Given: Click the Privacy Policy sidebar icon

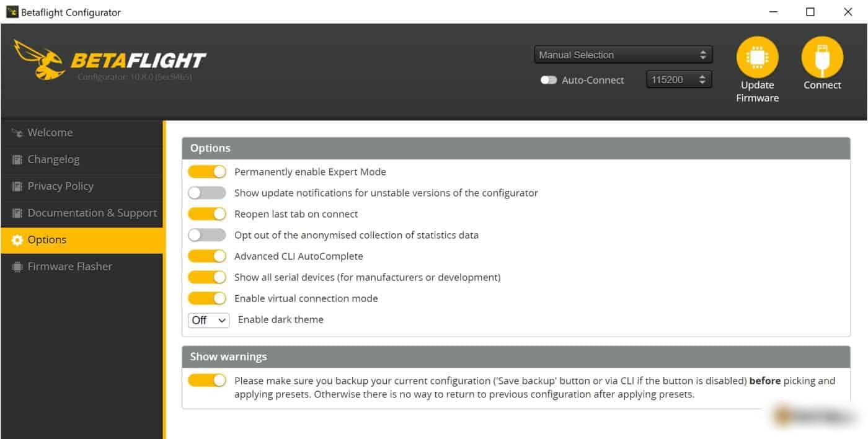Looking at the screenshot, I should point(17,186).
